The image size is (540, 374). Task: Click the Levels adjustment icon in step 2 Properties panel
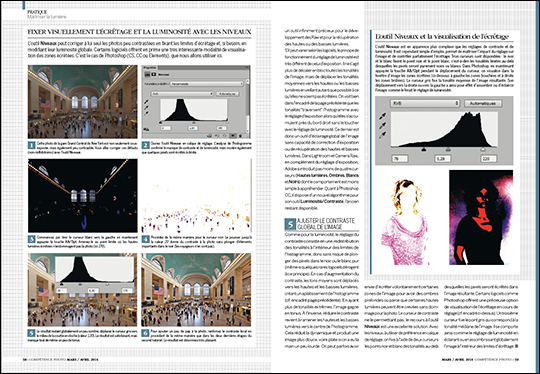(147, 74)
